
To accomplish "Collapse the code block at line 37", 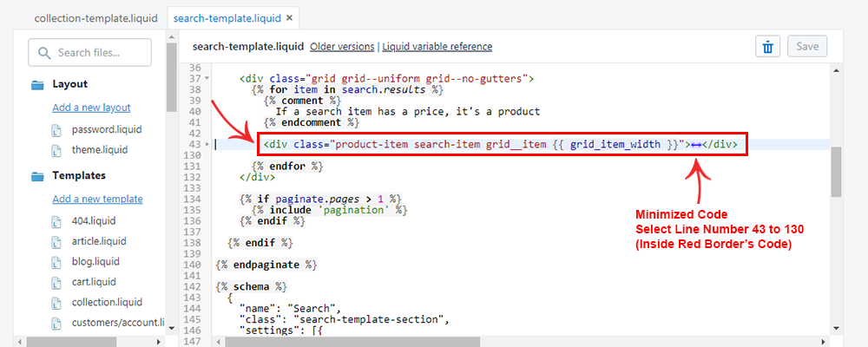I will 206,79.
